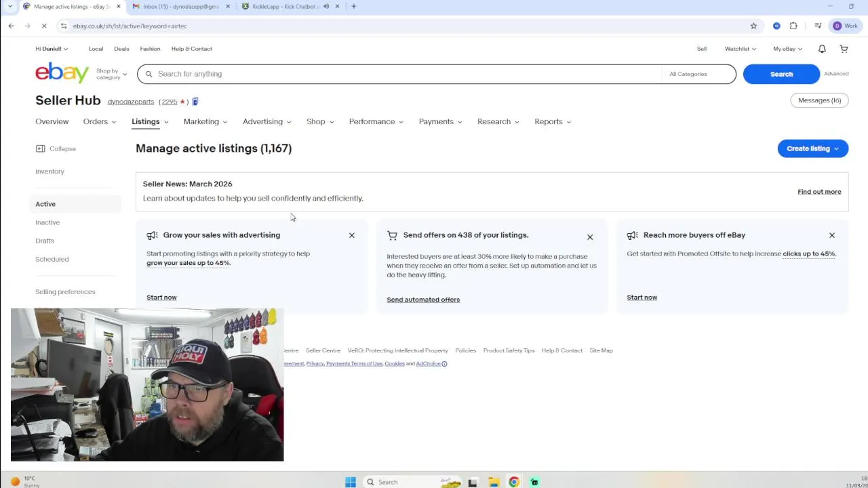Click the Advanced search link
Screen dimensions: 868x488
click(836, 74)
